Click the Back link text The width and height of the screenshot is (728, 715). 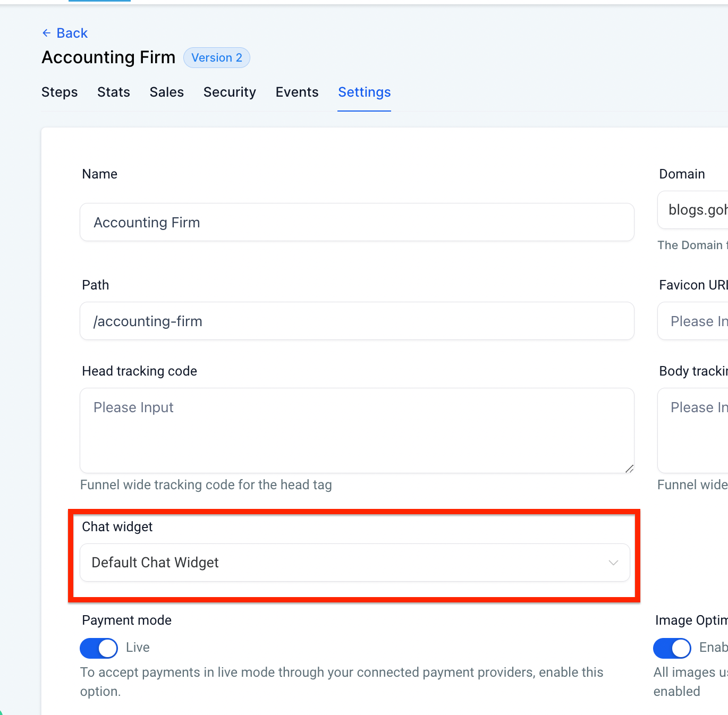point(72,33)
